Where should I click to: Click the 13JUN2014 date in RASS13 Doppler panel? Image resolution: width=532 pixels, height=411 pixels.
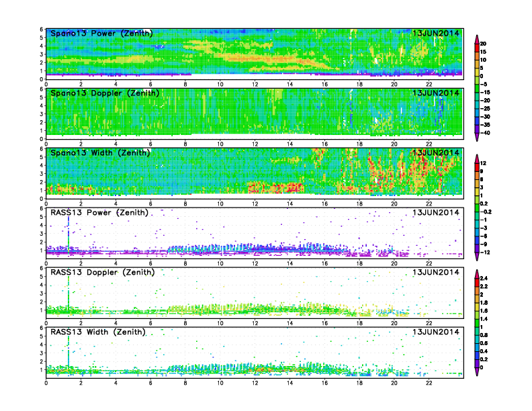pos(436,272)
